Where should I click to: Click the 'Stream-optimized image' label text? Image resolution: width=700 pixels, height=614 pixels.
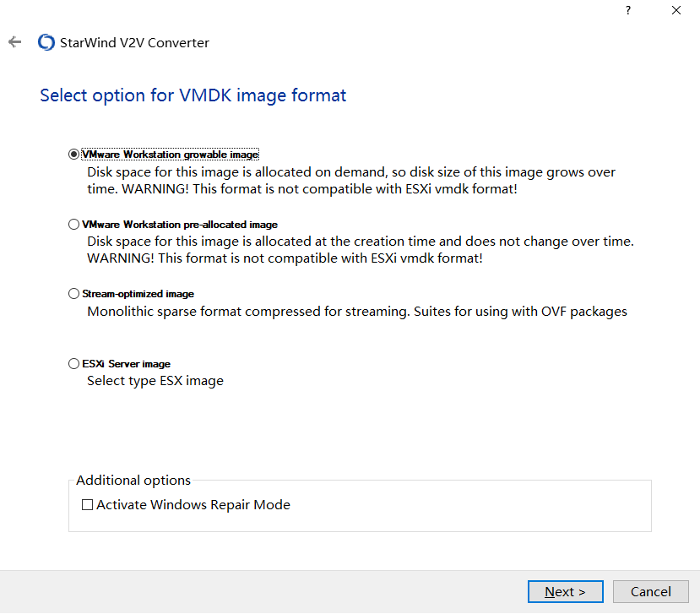(138, 294)
